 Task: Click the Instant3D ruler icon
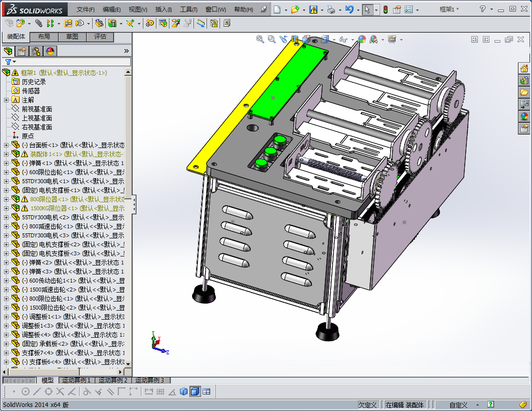[x=201, y=23]
